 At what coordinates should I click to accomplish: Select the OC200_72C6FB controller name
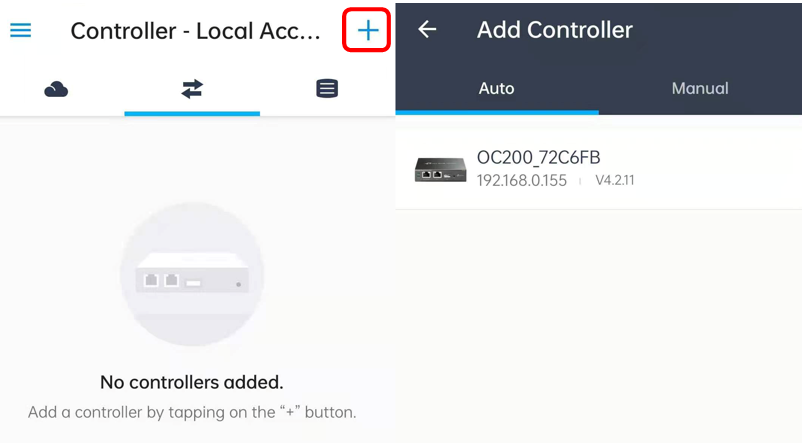(538, 158)
